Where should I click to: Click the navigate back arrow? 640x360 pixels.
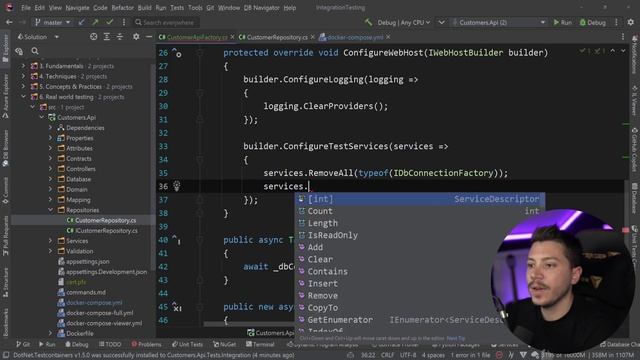tap(9, 22)
